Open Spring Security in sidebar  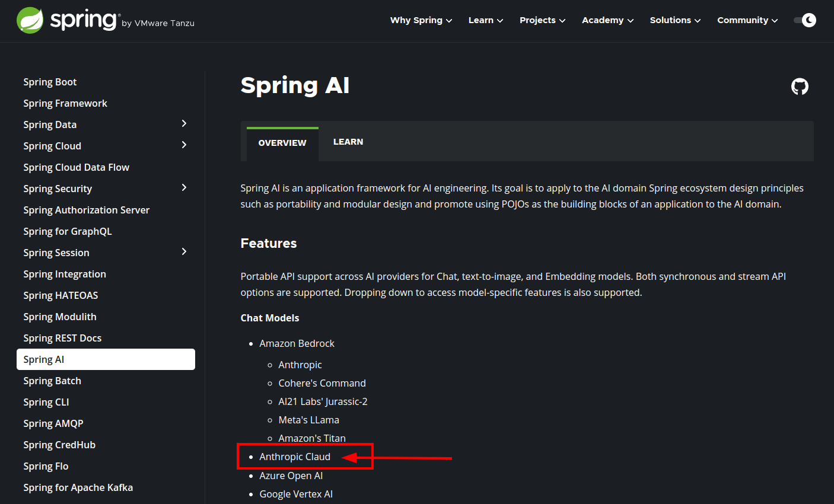pos(58,189)
